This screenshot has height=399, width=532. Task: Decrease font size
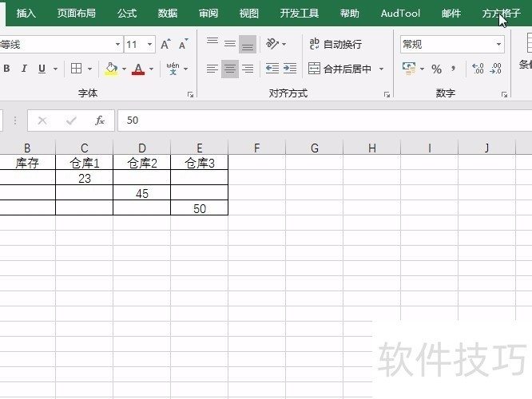click(x=184, y=44)
